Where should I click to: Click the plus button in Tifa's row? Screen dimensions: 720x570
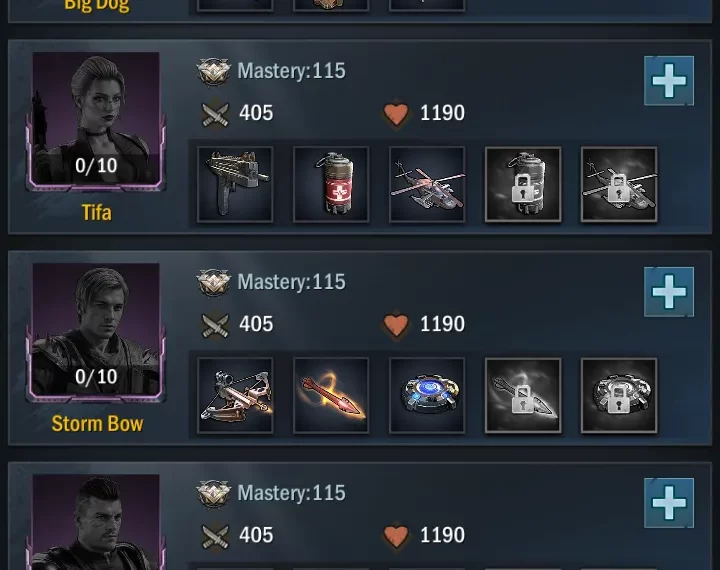click(669, 81)
